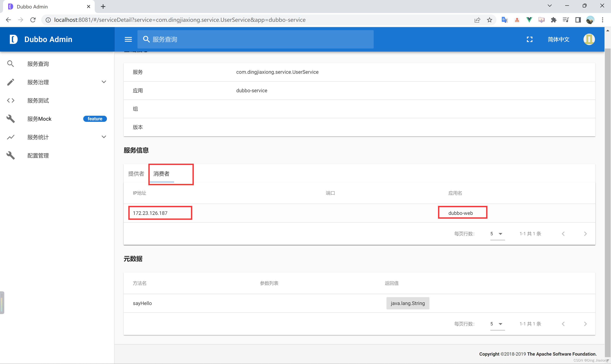Go to previous page of metadata table
611x364 pixels.
point(563,324)
